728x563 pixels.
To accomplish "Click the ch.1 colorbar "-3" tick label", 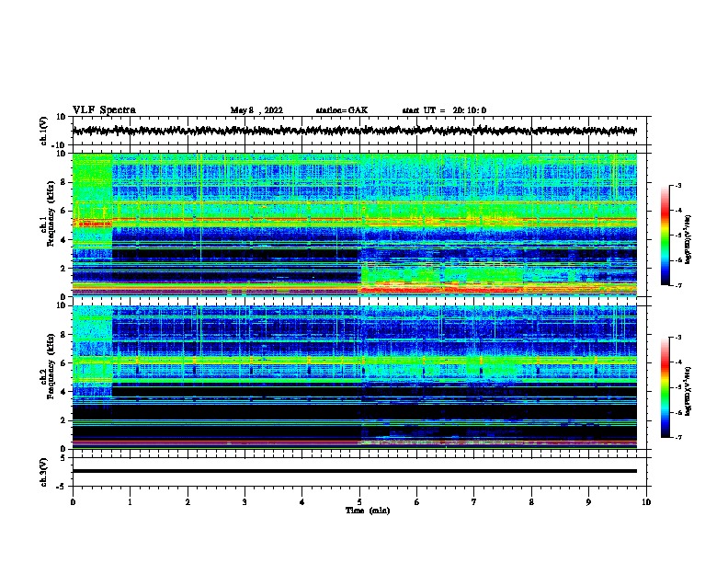I will [x=677, y=186].
